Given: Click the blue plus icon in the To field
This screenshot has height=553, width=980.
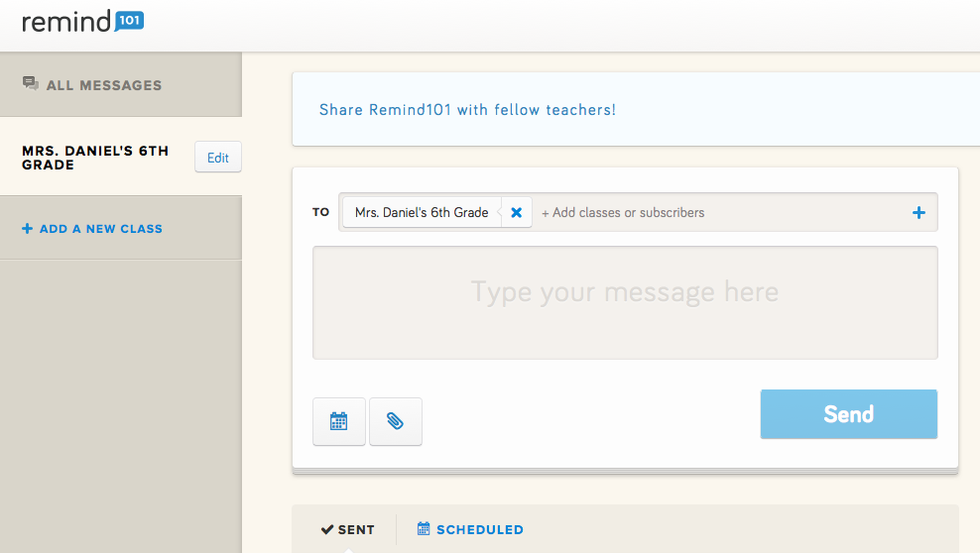Looking at the screenshot, I should click(919, 212).
